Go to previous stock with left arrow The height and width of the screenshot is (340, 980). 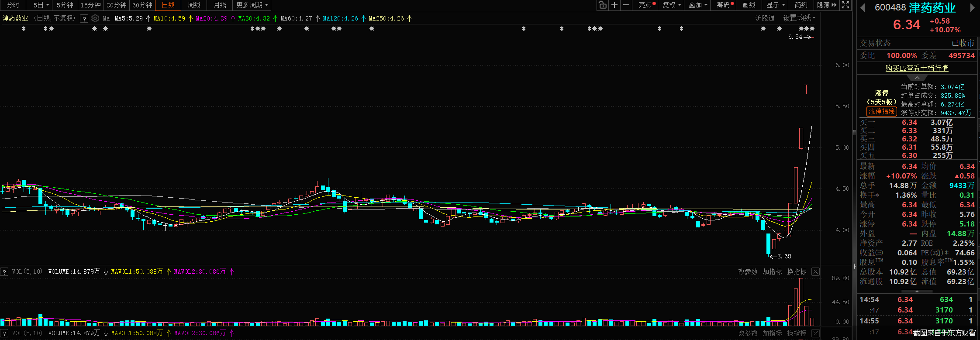tap(863, 7)
